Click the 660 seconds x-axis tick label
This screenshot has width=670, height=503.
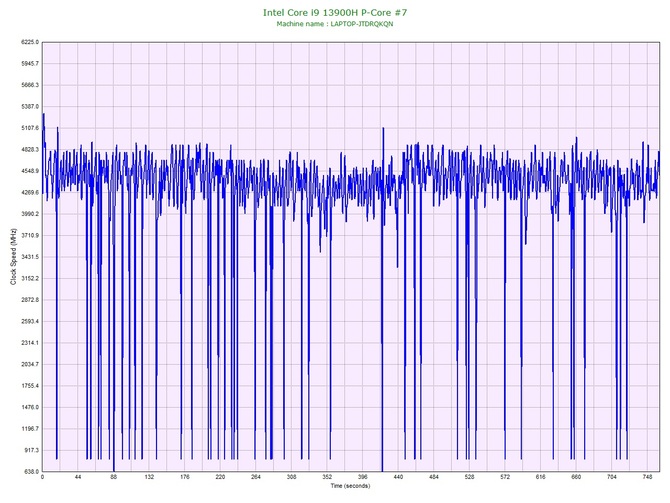tap(576, 477)
